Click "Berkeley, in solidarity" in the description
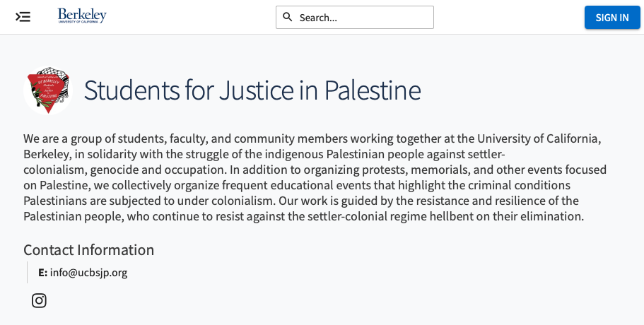 click(x=83, y=154)
